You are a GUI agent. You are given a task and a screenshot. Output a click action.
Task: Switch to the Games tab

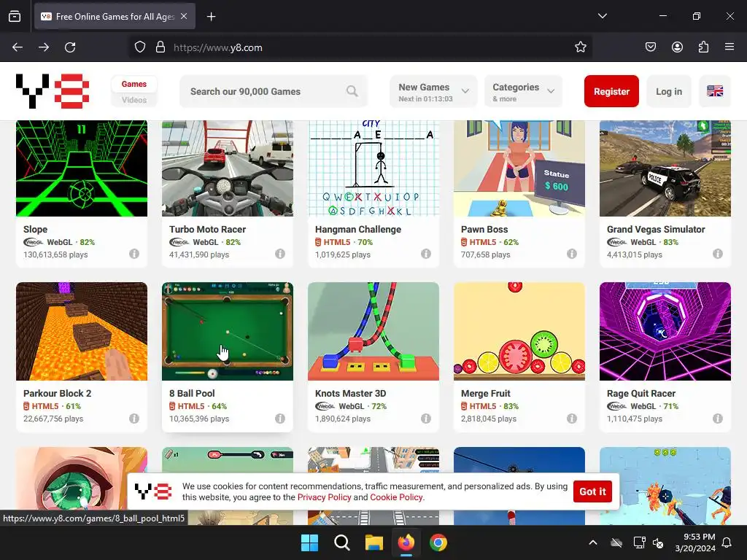[x=134, y=84]
